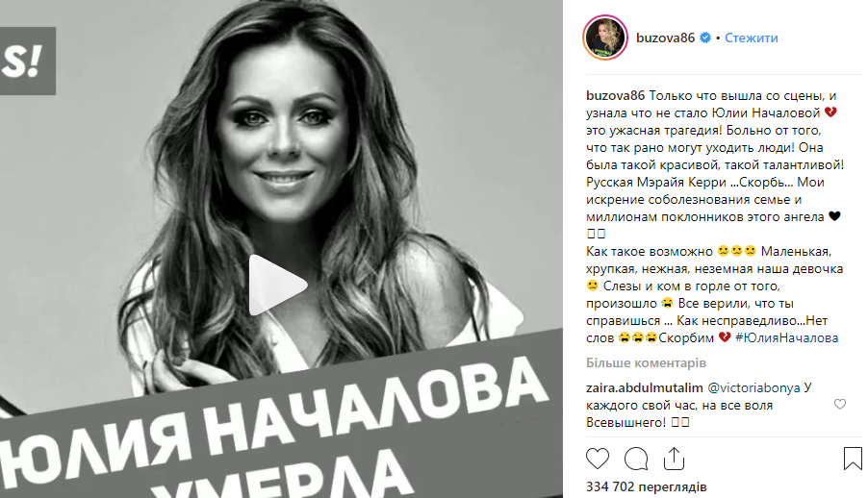View the 334 702 переглядів count

(646, 486)
